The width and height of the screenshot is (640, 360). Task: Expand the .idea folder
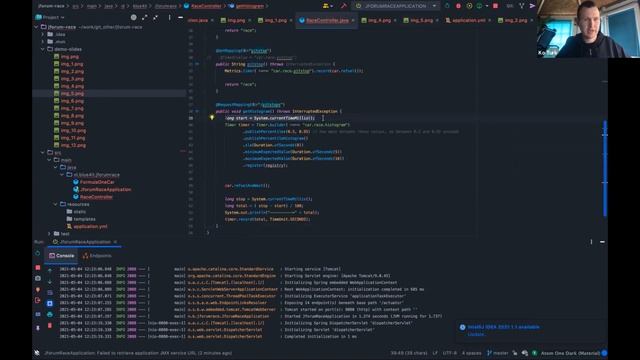click(43, 34)
